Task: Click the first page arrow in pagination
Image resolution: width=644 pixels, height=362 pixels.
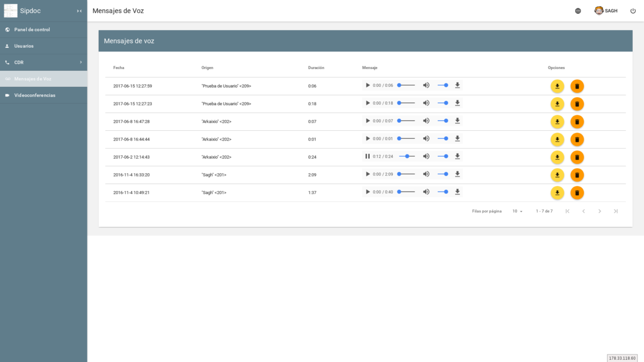Action: [x=567, y=211]
